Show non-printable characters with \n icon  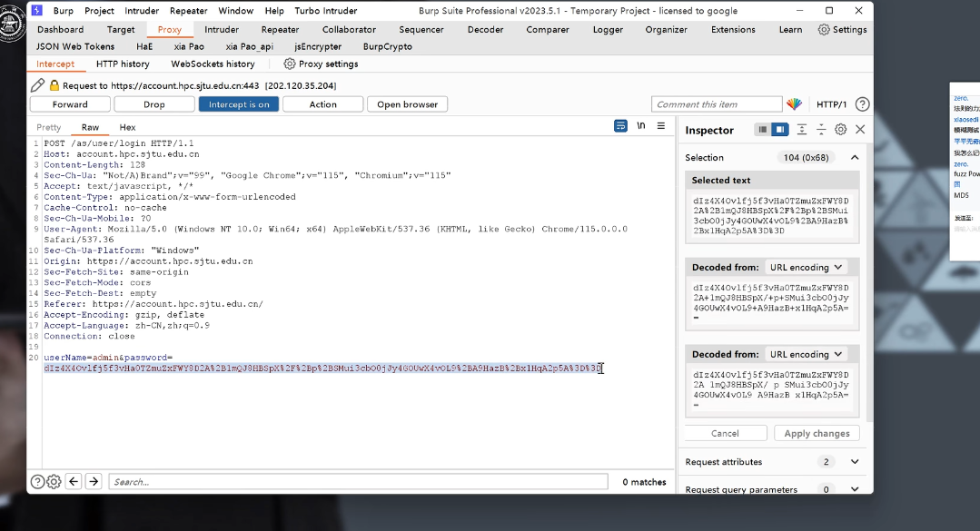tap(641, 126)
